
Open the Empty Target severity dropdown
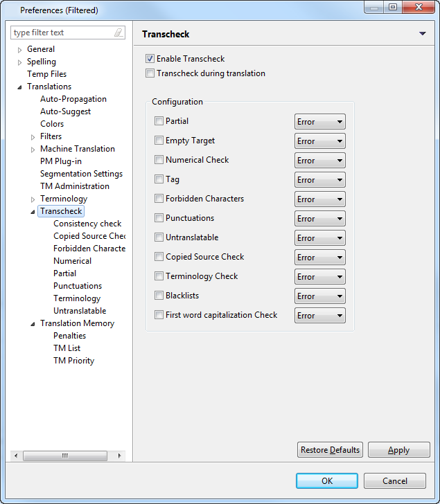coord(320,141)
